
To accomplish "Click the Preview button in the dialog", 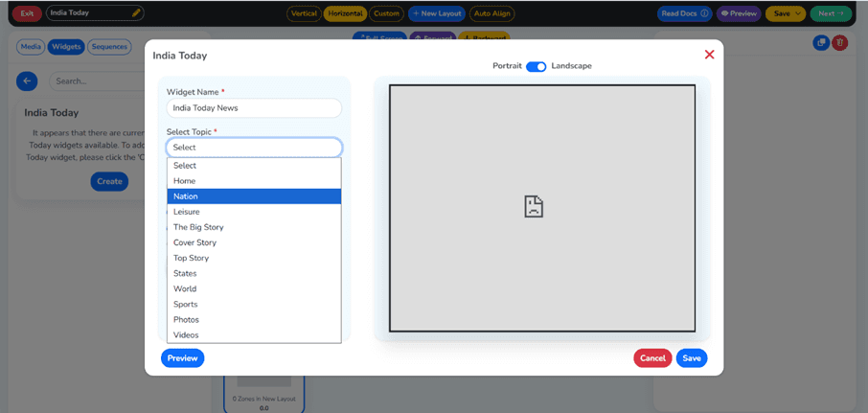I will coord(183,358).
